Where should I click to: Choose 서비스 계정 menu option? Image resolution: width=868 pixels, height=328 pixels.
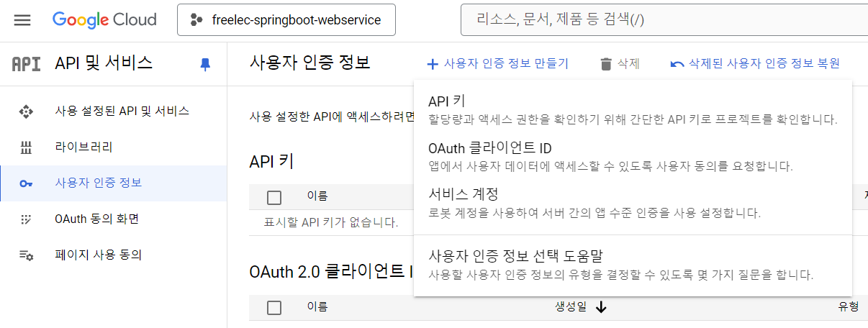point(633,203)
